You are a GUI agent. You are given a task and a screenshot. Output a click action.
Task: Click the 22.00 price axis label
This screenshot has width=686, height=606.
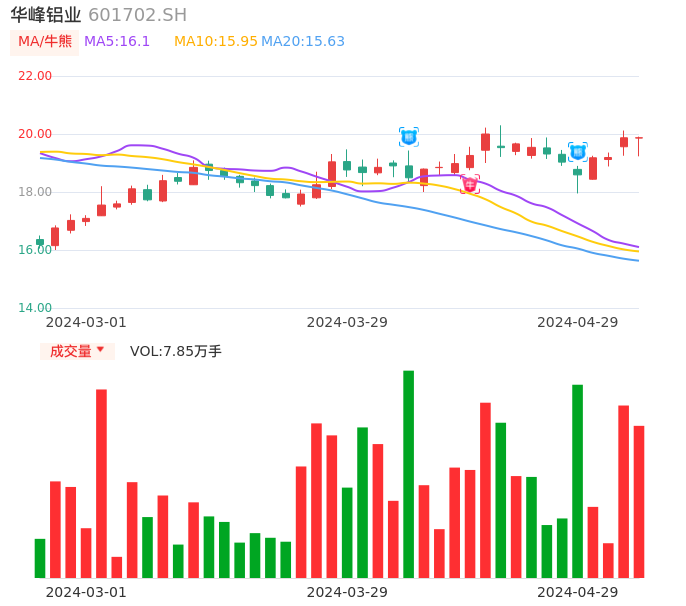pos(35,76)
